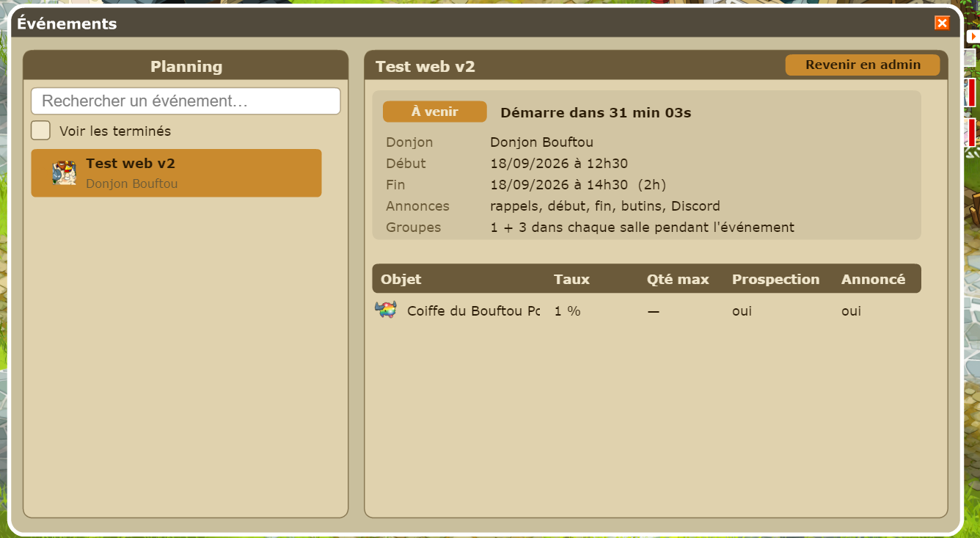The height and width of the screenshot is (538, 980).
Task: Click the Objet column header
Action: click(x=401, y=279)
